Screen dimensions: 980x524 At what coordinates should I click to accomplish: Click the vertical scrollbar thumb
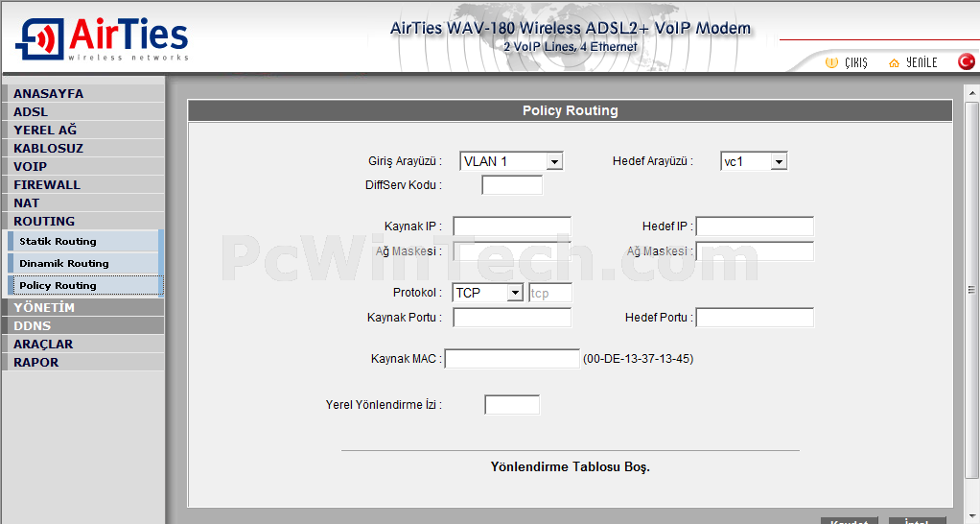(972, 289)
